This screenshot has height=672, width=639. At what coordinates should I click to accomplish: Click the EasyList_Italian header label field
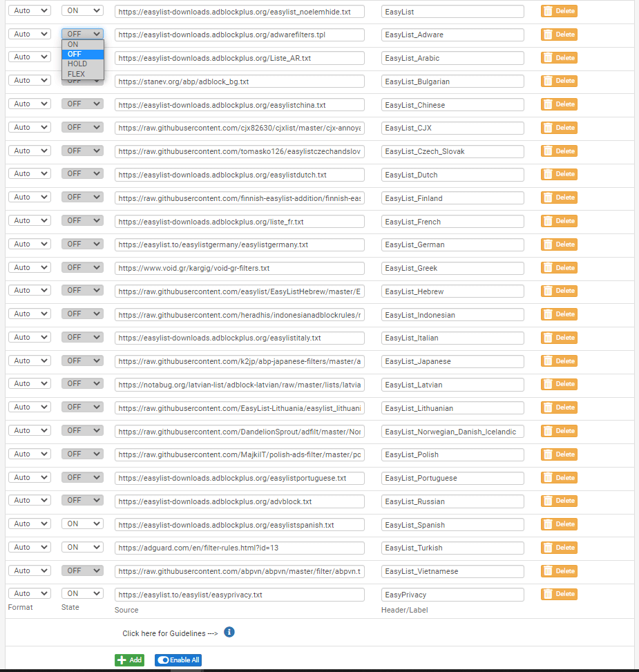pos(452,338)
